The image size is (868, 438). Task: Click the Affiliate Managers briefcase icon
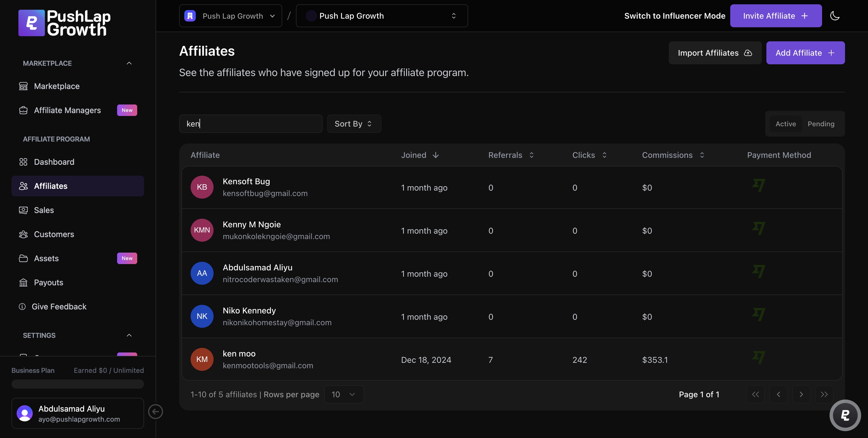point(23,110)
